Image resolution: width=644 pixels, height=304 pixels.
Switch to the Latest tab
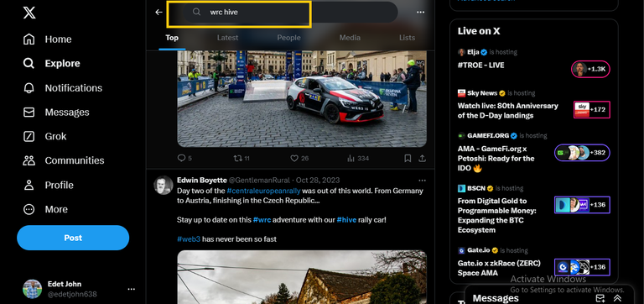(x=227, y=38)
